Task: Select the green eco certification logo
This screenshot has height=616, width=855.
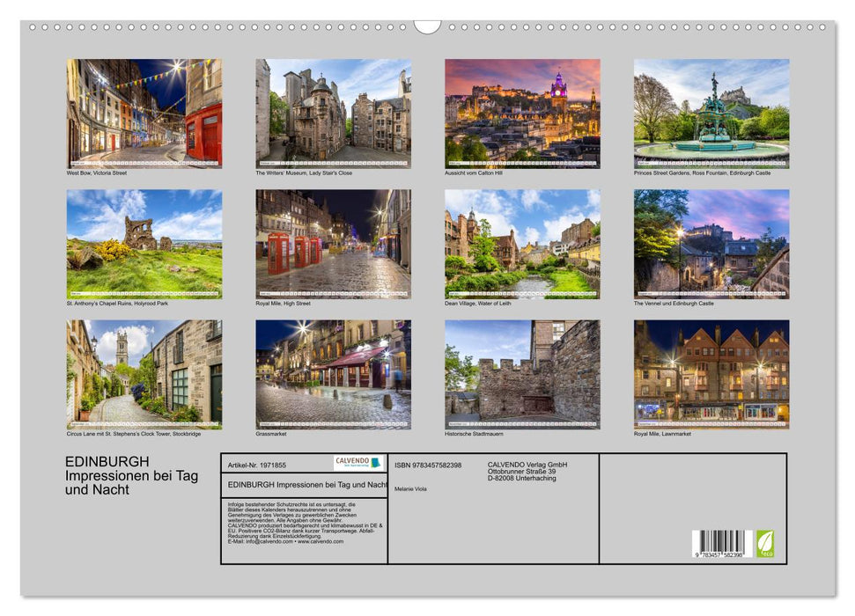Action: (x=767, y=545)
